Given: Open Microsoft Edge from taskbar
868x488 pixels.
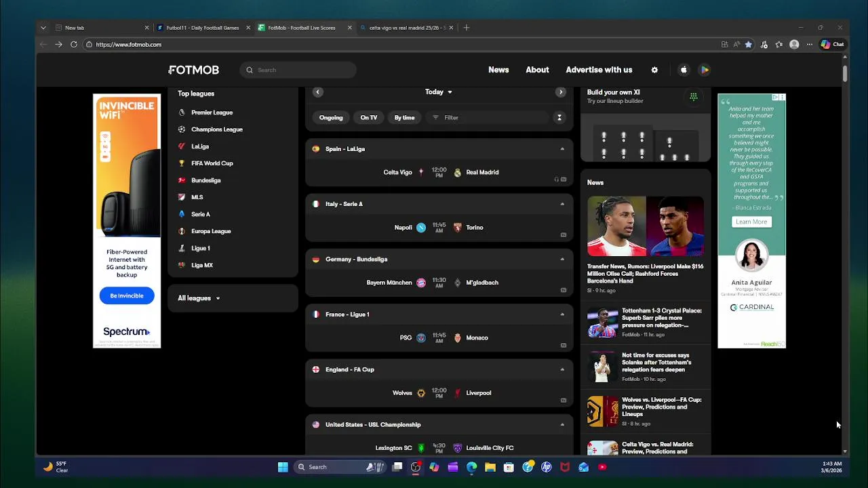Looking at the screenshot, I should pyautogui.click(x=471, y=467).
